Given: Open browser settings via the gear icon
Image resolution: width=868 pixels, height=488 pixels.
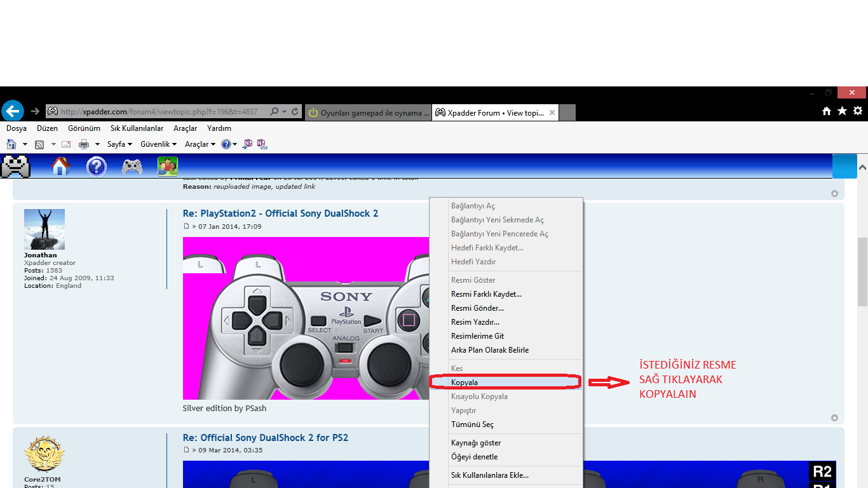Looking at the screenshot, I should [x=858, y=111].
